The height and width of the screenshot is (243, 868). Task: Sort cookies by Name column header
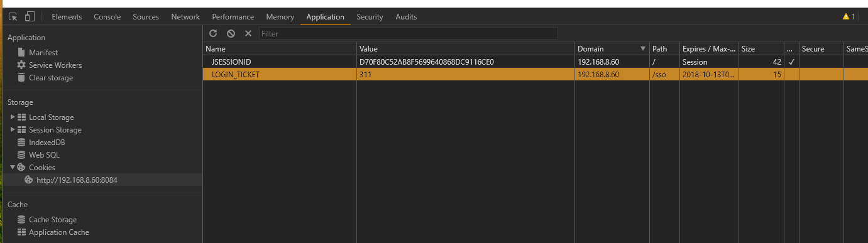pos(280,49)
